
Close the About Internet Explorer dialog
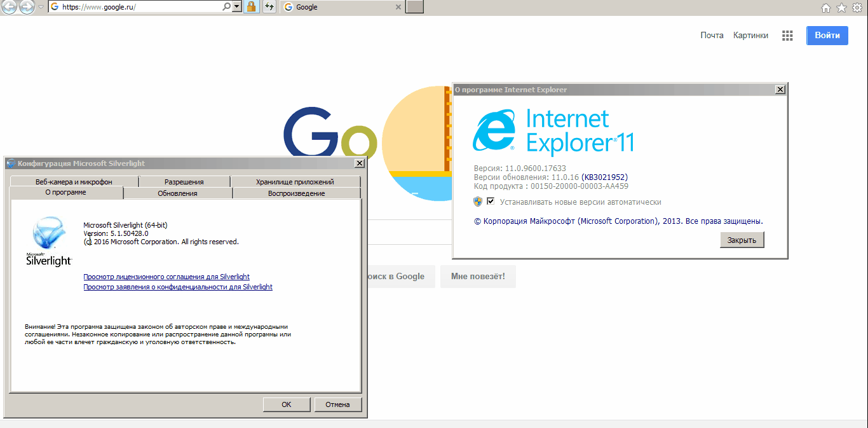(780, 90)
